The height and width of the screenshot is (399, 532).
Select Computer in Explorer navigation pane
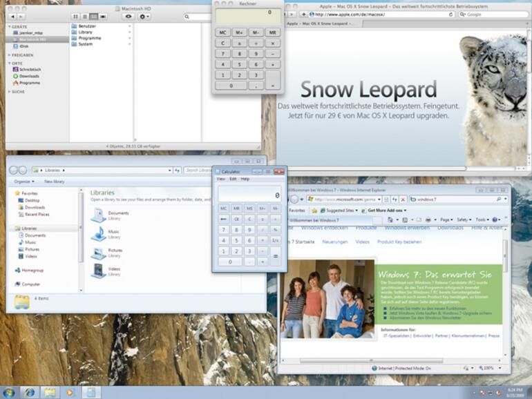tap(28, 284)
